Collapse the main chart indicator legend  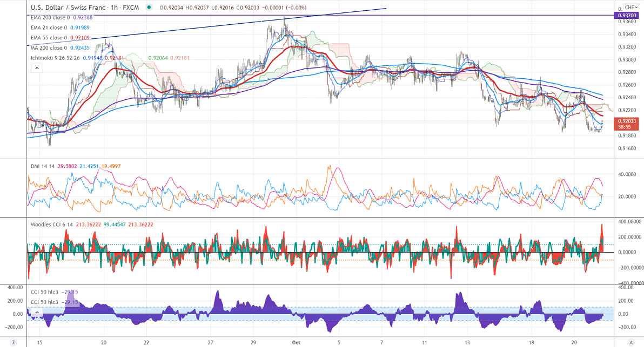pos(37,68)
